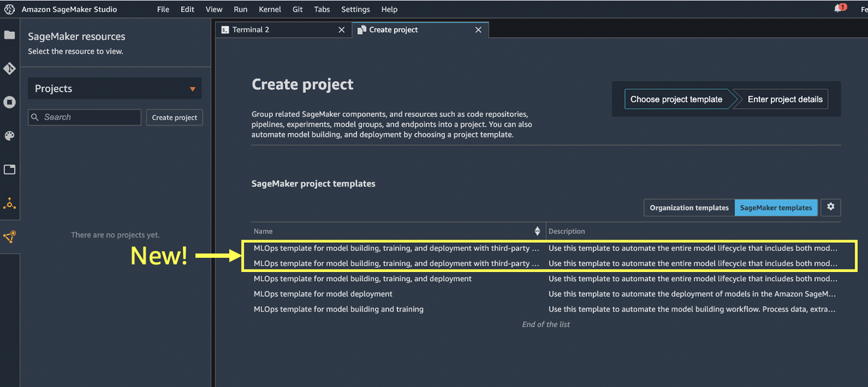Open the notifications bell icon
The image size is (868, 387).
click(839, 9)
